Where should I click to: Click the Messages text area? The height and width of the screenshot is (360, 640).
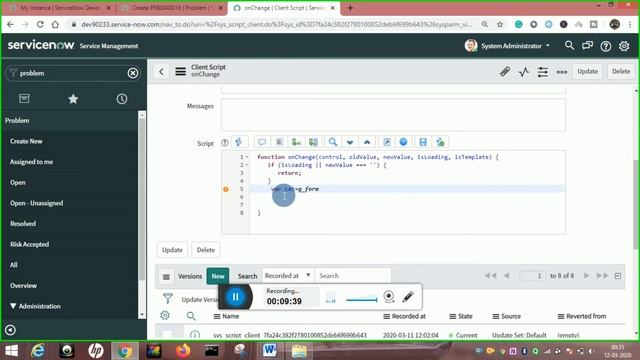point(393,114)
